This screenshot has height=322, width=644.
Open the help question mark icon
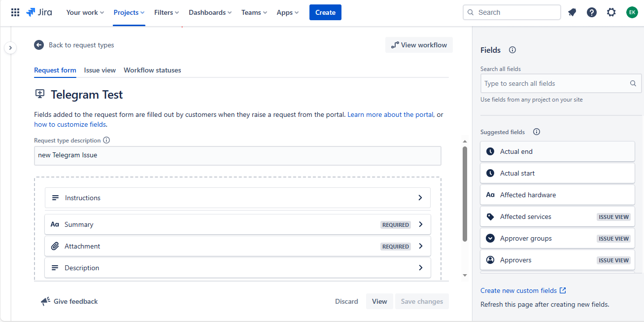click(x=592, y=12)
